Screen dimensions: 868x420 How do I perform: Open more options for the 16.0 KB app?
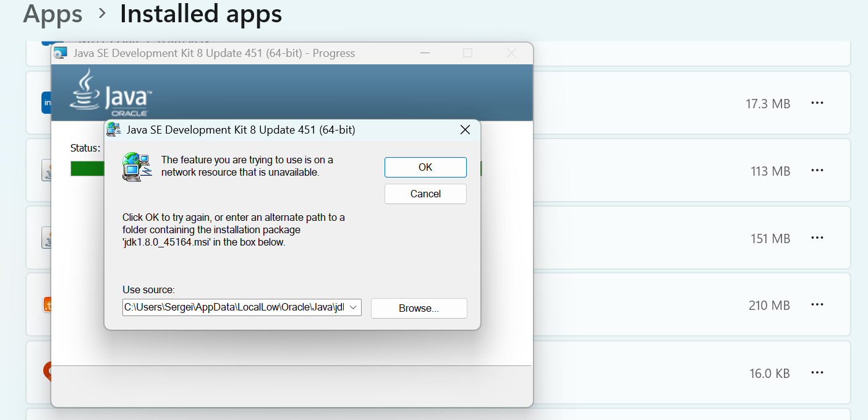pos(817,373)
